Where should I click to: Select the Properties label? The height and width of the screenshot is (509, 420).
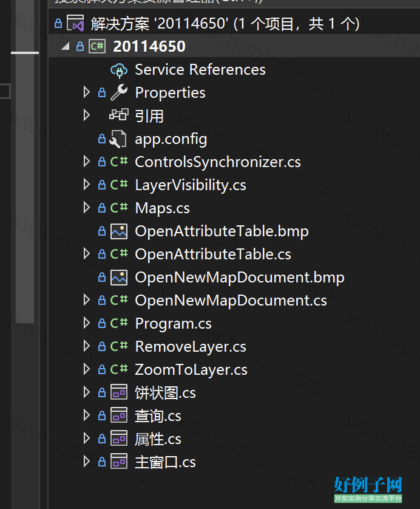(x=171, y=93)
